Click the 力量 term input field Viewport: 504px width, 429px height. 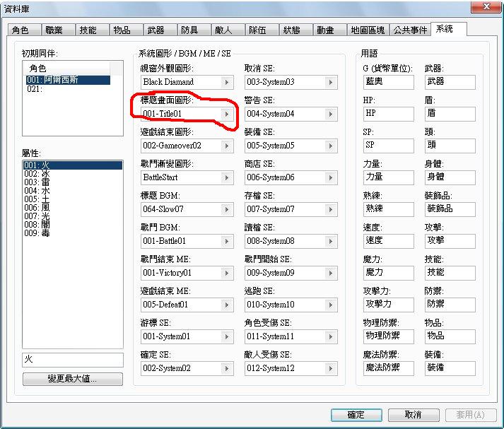(x=389, y=177)
